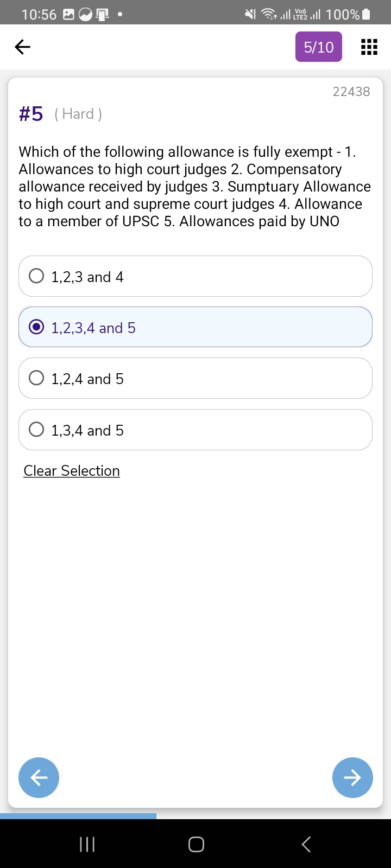Click the selected "1,2,3,4 and 5" radio
Image resolution: width=391 pixels, height=868 pixels.
point(36,327)
